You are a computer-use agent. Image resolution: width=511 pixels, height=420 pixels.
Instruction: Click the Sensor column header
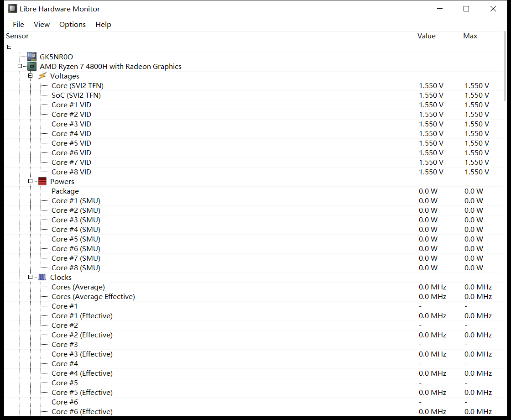pos(17,36)
